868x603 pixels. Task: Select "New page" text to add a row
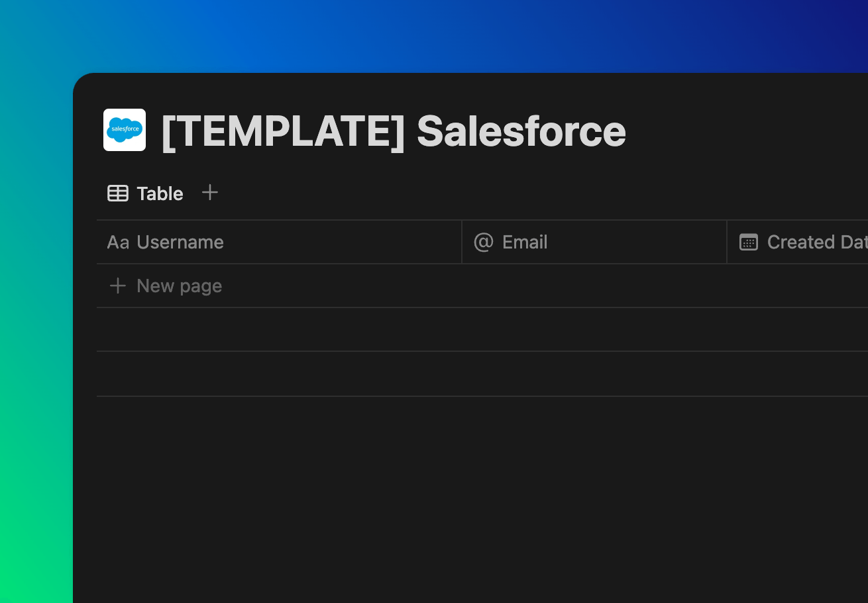pos(180,286)
